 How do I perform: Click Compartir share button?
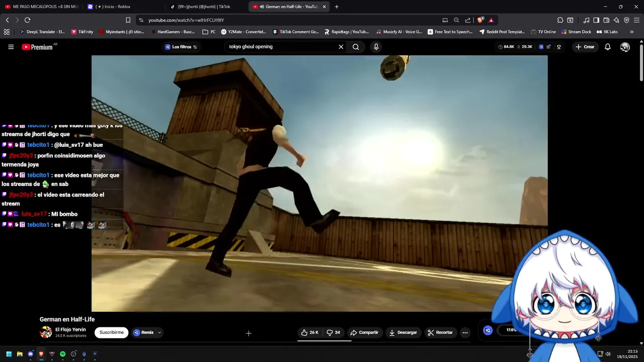(364, 332)
